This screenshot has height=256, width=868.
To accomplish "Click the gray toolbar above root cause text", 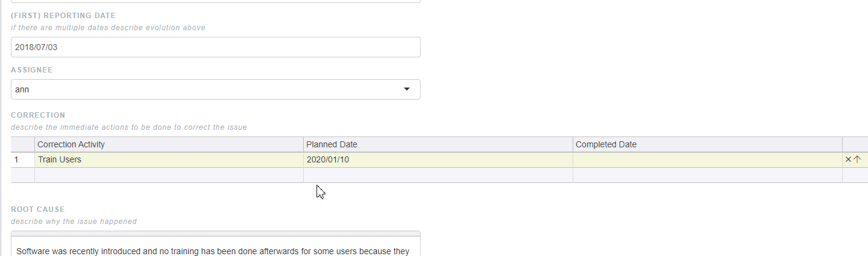I will click(216, 234).
